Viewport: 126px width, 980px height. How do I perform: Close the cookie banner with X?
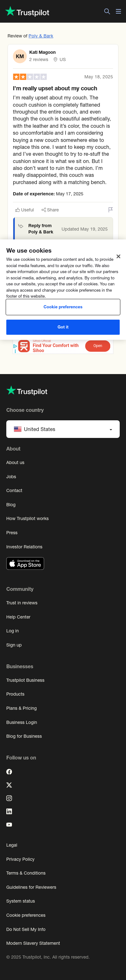[118, 256]
